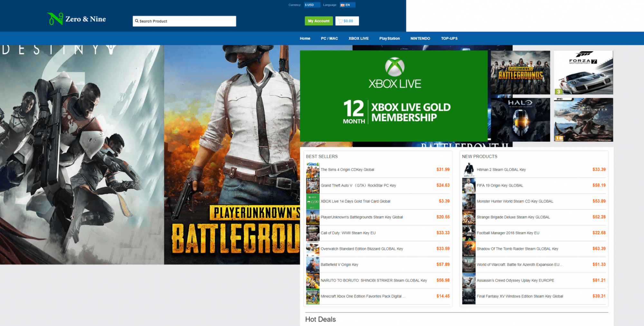Viewport: 644px width, 326px height.
Task: Open Call of Duty: WWII Steam Key link
Action: click(348, 233)
